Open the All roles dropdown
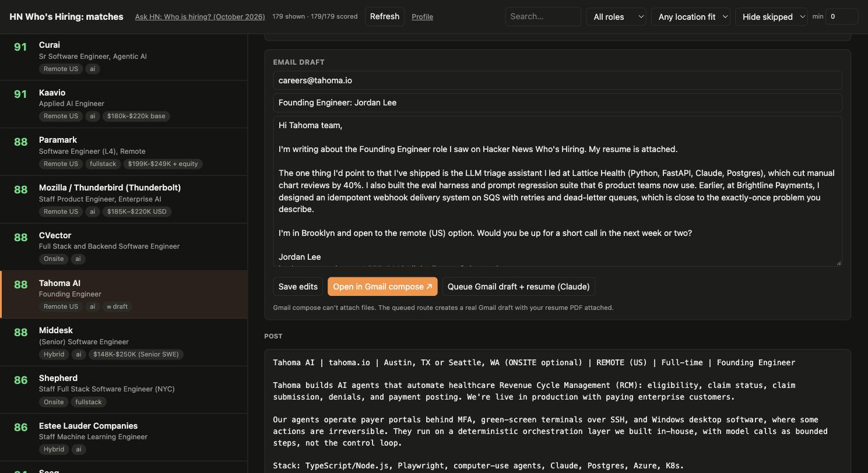Image resolution: width=868 pixels, height=473 pixels. coord(616,16)
